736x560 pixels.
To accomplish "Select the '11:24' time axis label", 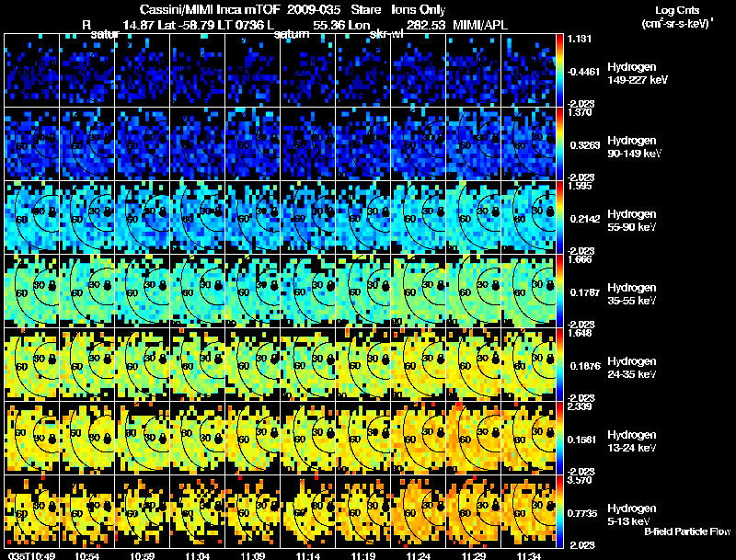I will click(419, 555).
